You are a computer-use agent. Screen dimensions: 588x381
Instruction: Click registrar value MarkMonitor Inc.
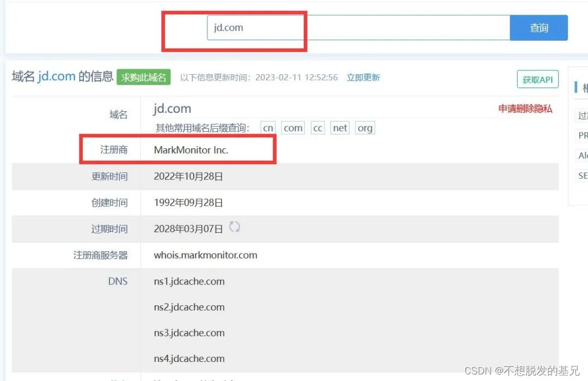click(x=191, y=150)
